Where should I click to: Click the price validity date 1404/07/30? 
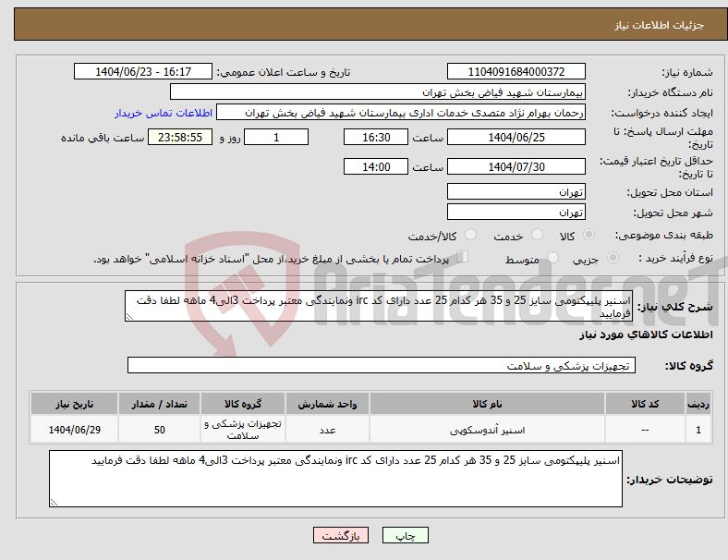click(x=516, y=166)
